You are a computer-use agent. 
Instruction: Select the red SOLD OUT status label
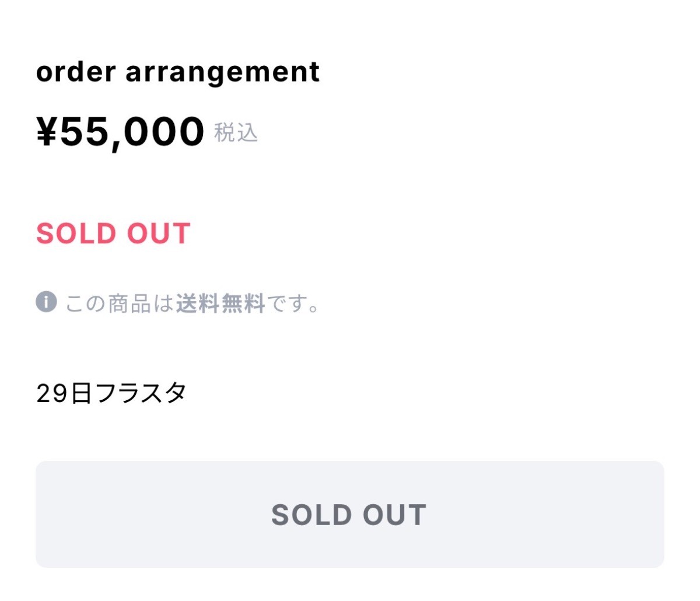pyautogui.click(x=113, y=233)
